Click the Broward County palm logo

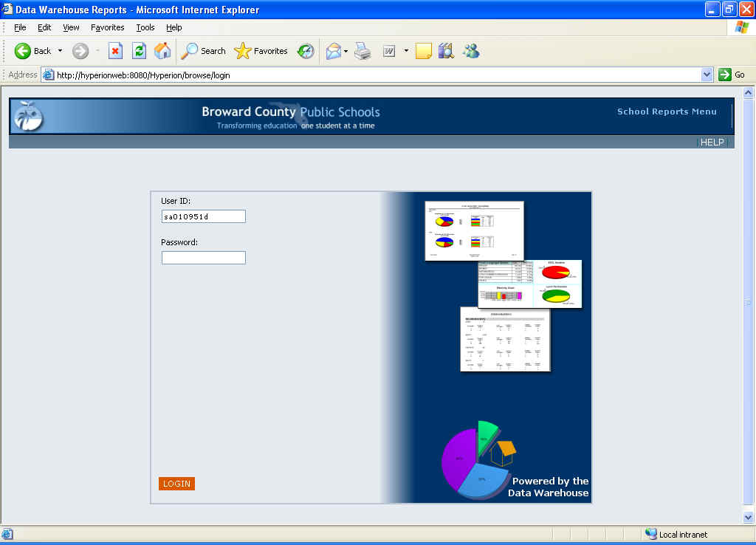(x=29, y=116)
